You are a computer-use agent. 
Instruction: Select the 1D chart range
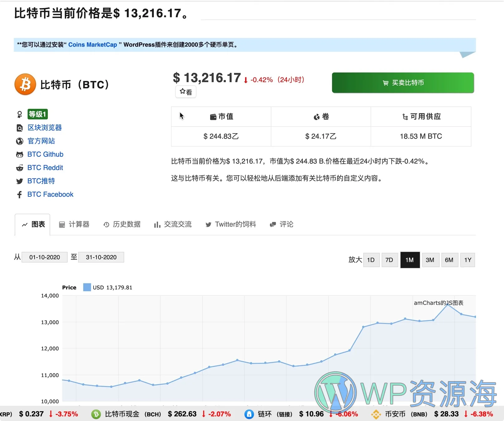click(x=371, y=260)
